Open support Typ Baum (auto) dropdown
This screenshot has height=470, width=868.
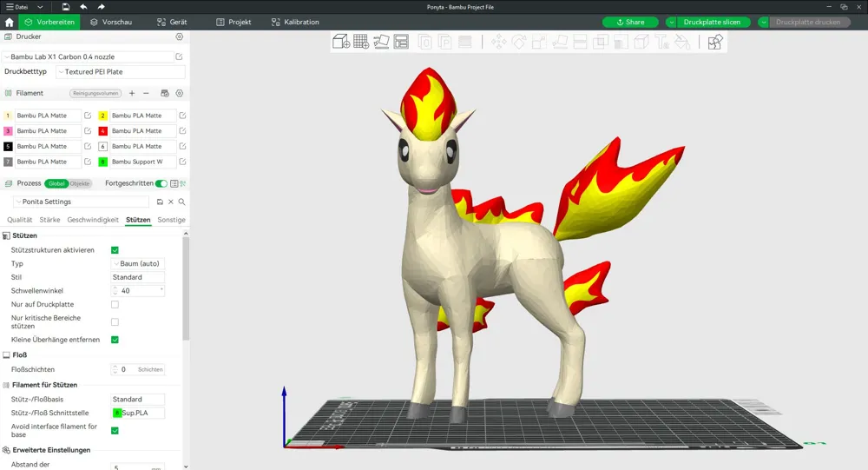tap(138, 263)
